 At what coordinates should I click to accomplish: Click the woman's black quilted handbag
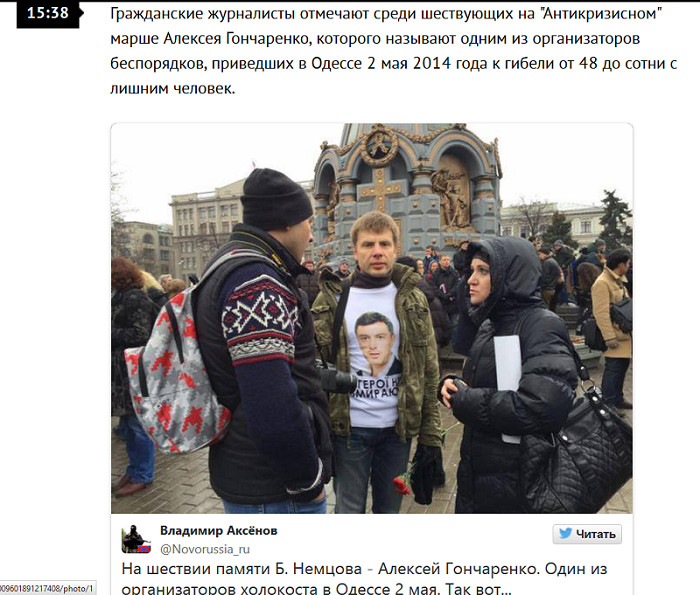coord(577,451)
